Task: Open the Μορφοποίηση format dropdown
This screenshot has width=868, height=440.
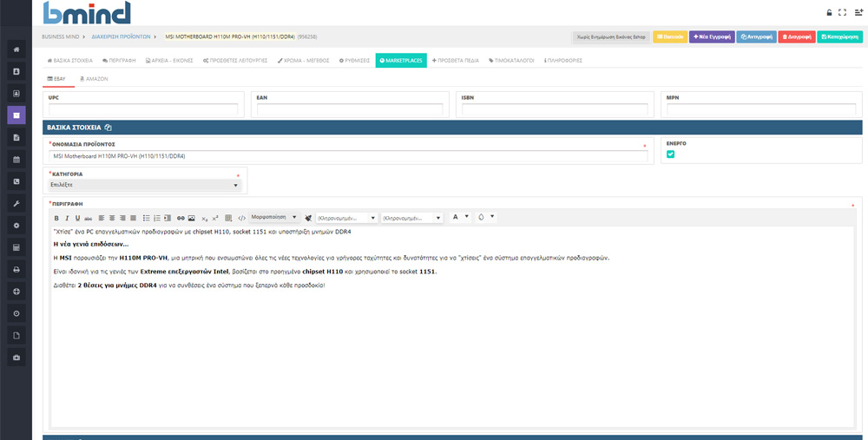Action: (274, 218)
